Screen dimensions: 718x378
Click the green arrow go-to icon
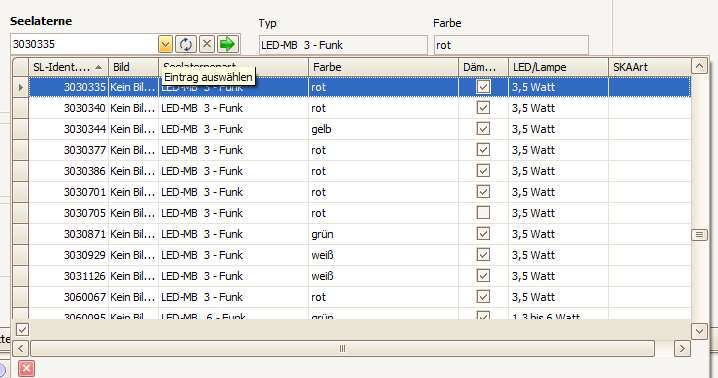tap(227, 44)
